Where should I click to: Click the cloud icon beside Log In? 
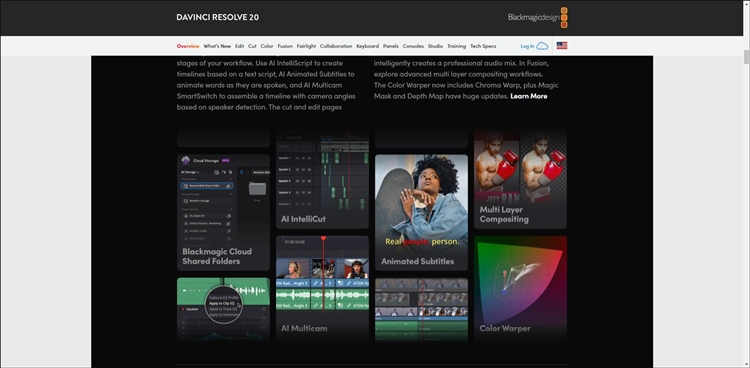pyautogui.click(x=542, y=46)
